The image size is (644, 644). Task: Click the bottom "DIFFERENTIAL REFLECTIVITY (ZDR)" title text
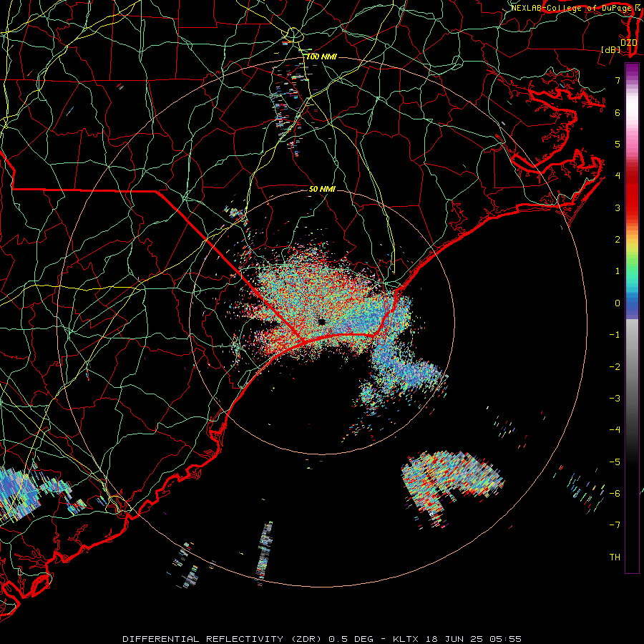coord(223,639)
